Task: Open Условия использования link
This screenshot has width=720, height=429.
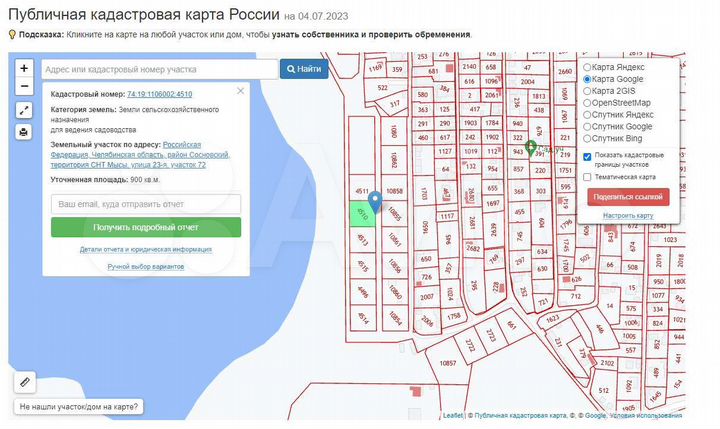Action: [x=647, y=415]
